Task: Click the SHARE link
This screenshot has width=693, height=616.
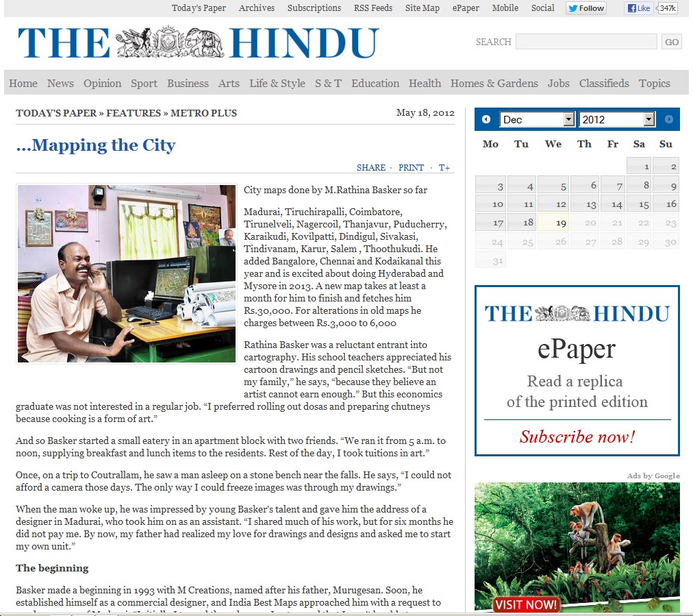Action: click(370, 168)
